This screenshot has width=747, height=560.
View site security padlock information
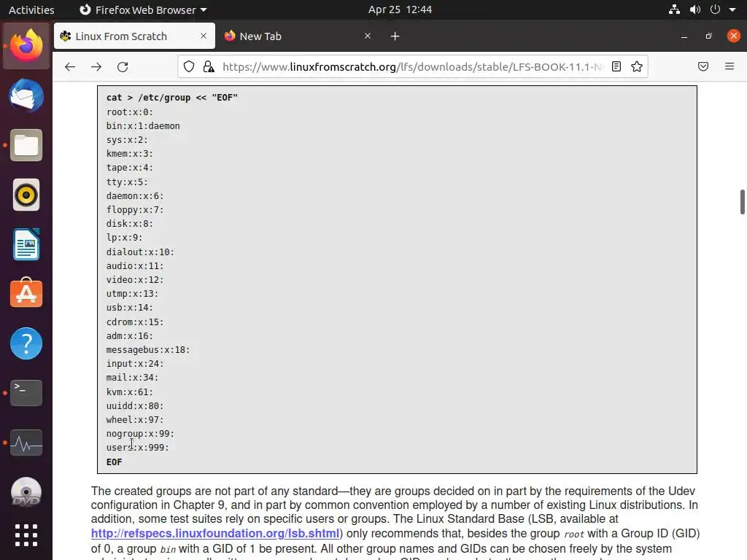(x=209, y=66)
